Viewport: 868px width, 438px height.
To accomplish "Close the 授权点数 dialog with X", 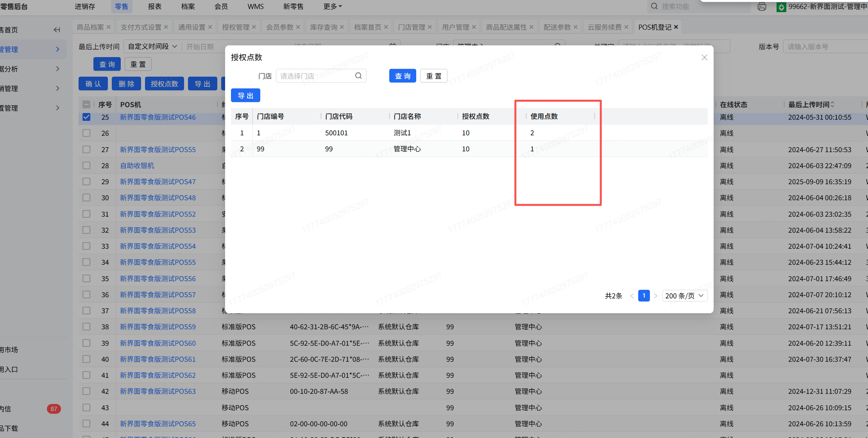I will pyautogui.click(x=704, y=57).
